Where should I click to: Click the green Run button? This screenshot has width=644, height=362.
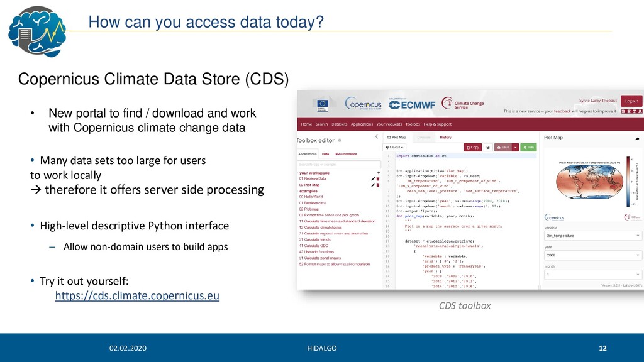pos(528,147)
